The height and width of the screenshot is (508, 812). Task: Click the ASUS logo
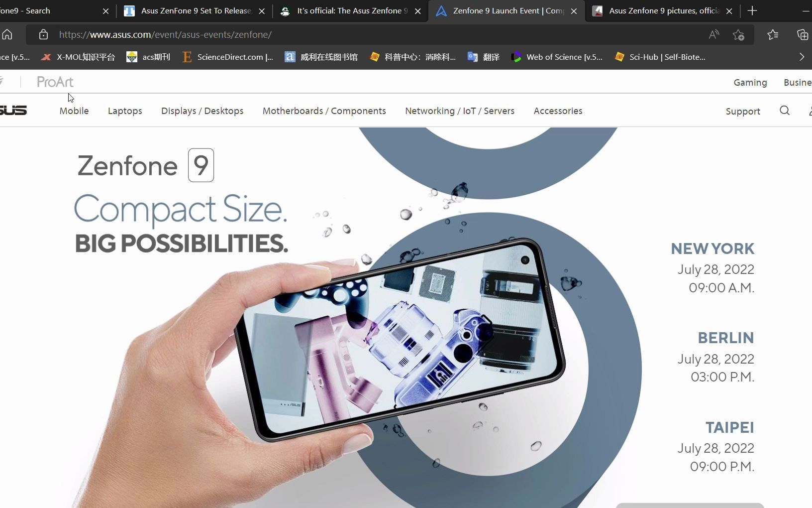[13, 111]
